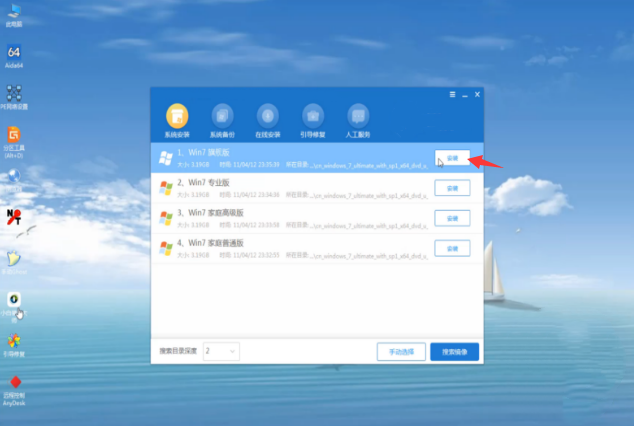Click Windows logo icon of Win7 家庭普通版
The width and height of the screenshot is (634, 426).
coord(166,249)
